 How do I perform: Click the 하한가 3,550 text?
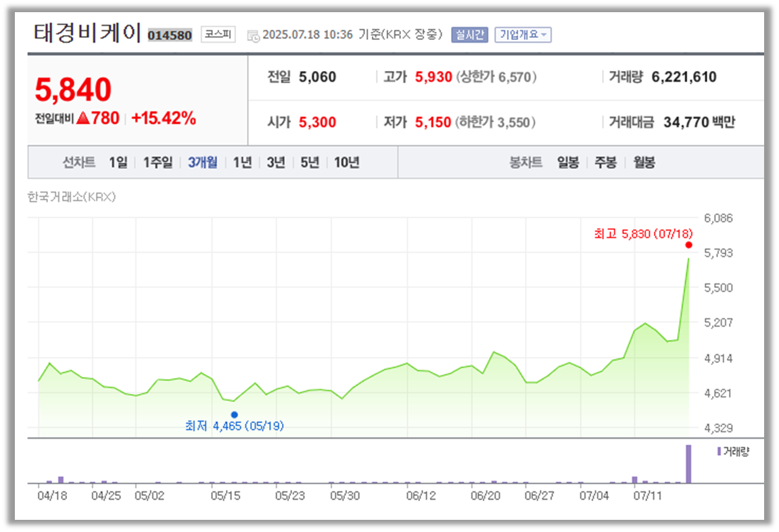pyautogui.click(x=496, y=122)
